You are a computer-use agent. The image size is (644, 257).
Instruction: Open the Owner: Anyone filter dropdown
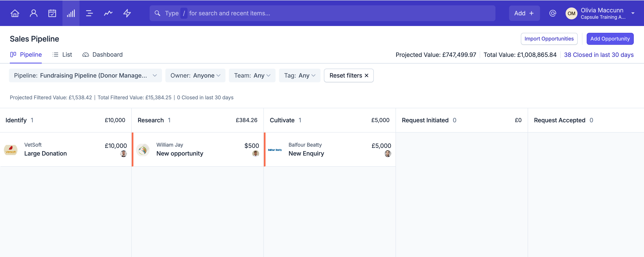pos(195,75)
